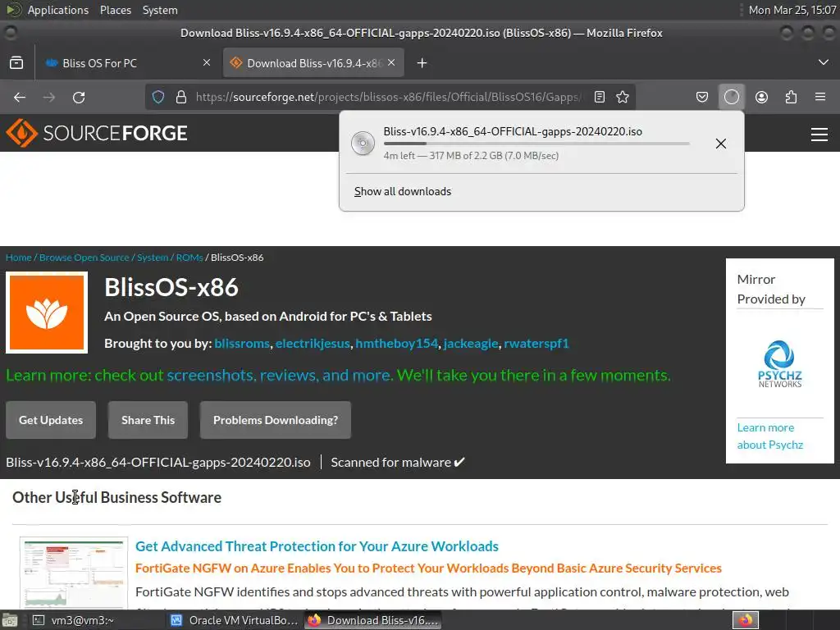Close the Bliss OS For PC tab
Viewport: 840px width, 630px height.
click(x=207, y=62)
